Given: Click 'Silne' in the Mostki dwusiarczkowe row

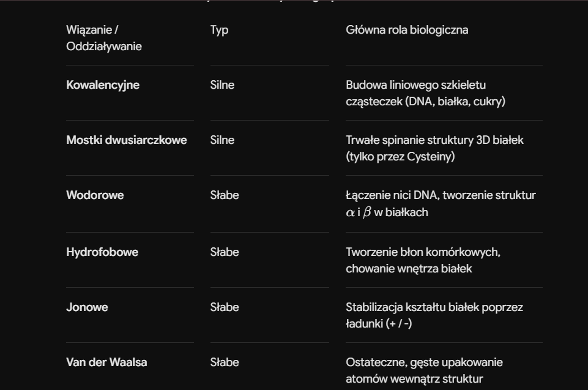Looking at the screenshot, I should tap(222, 140).
